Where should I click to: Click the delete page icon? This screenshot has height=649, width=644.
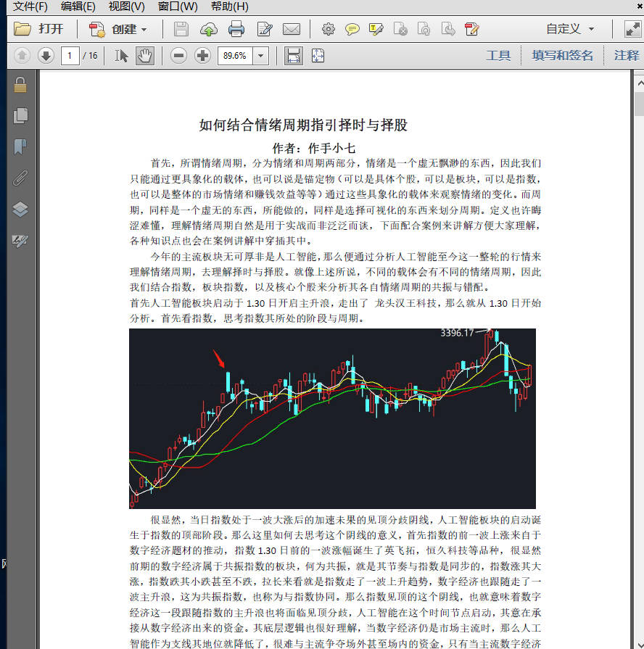(x=400, y=30)
